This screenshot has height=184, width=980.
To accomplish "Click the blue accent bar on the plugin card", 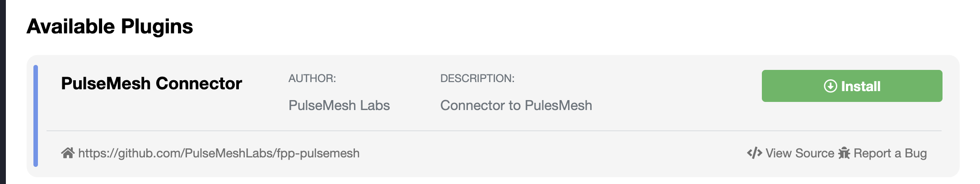I will (x=36, y=115).
